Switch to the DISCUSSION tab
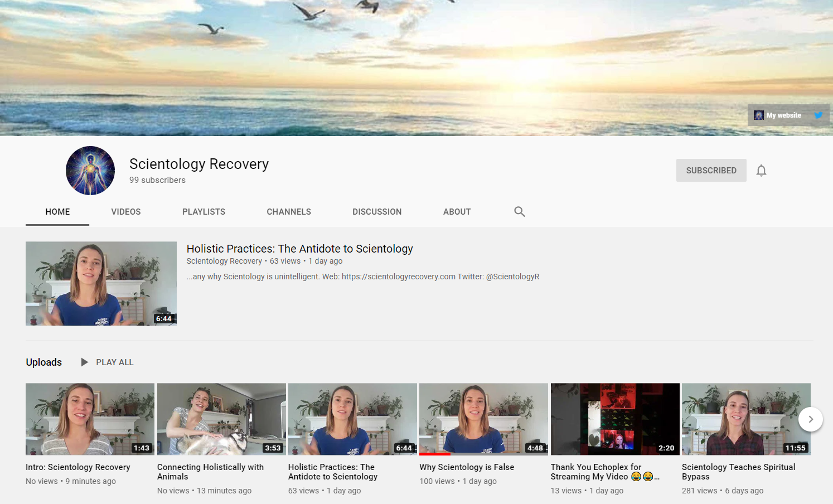The height and width of the screenshot is (504, 833). tap(377, 212)
